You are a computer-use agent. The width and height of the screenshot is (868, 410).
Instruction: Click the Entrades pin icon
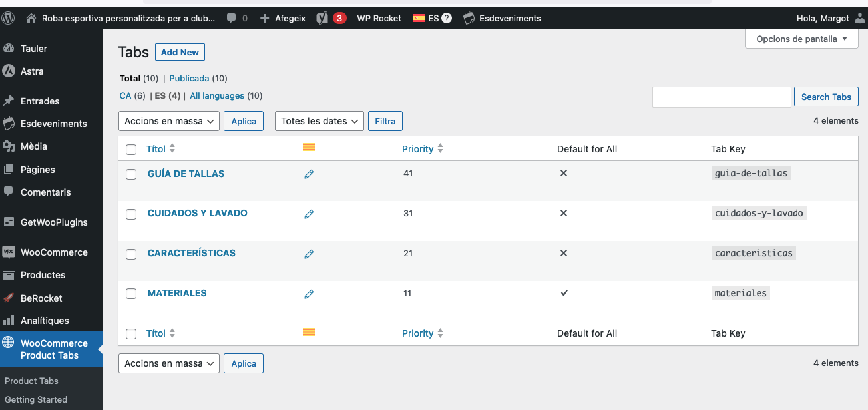(x=9, y=101)
